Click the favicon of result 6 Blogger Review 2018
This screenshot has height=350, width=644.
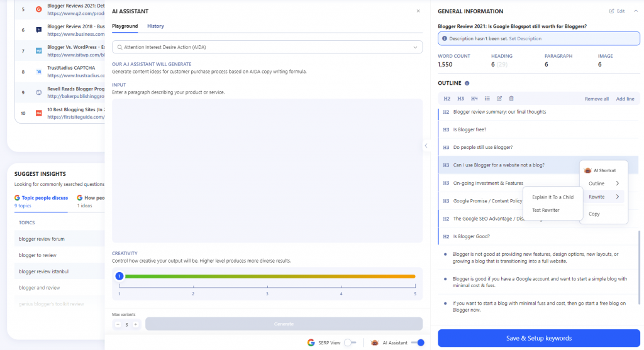[38, 30]
